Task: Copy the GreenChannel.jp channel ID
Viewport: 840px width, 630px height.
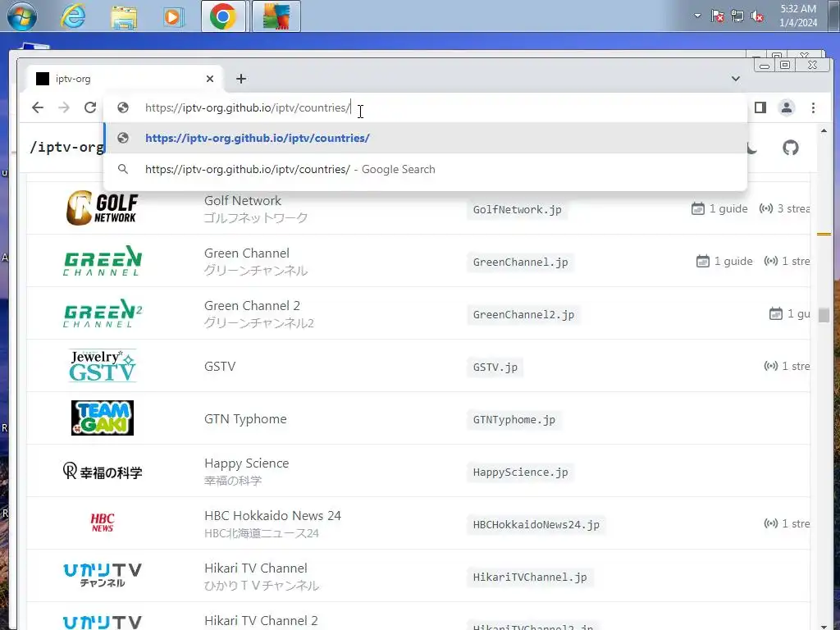Action: 520,262
